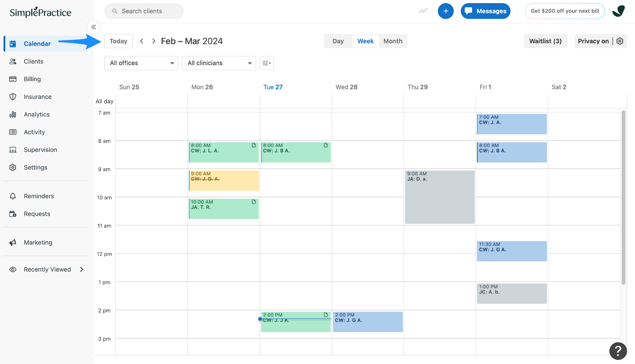Turn off the Privacy on setting
The image size is (635, 364).
(x=593, y=41)
